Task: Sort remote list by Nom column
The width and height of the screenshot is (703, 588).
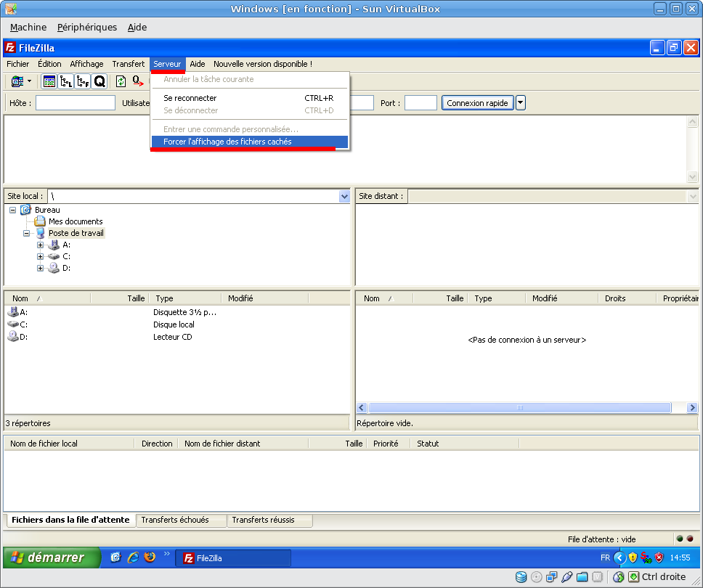Action: [384, 298]
